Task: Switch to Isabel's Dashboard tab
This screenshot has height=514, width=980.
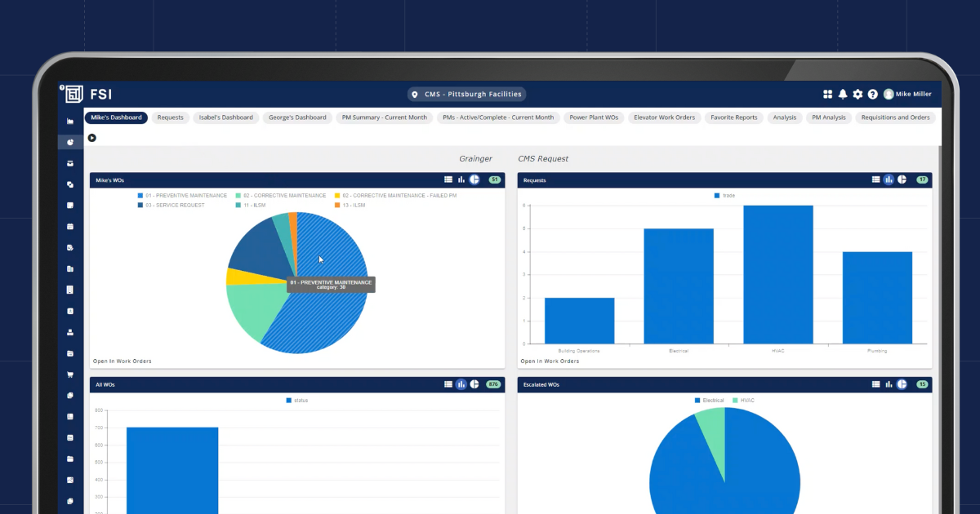Action: coord(225,117)
